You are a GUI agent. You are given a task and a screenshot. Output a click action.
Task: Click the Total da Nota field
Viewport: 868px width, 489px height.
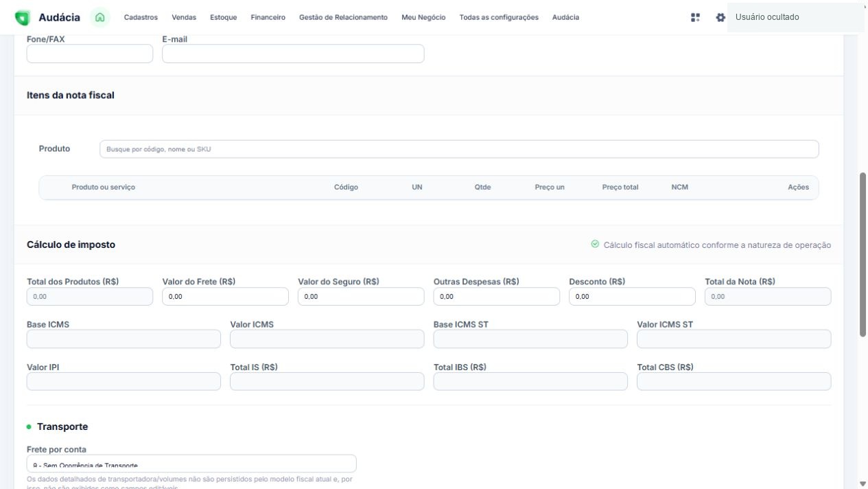click(768, 297)
